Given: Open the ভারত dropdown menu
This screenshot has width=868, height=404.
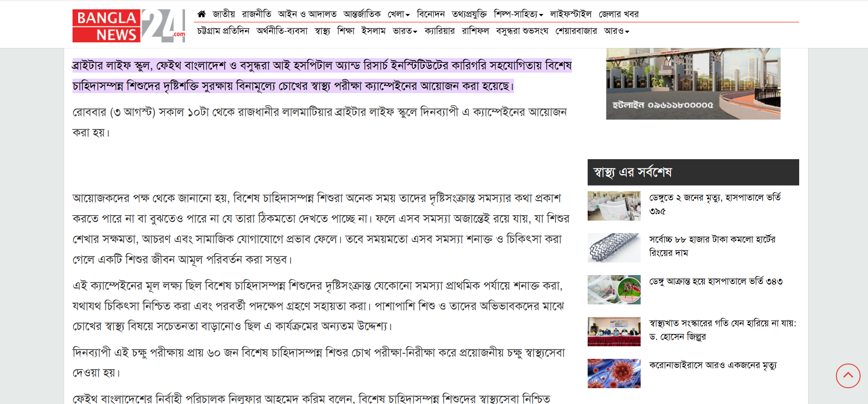Looking at the screenshot, I should pyautogui.click(x=404, y=31).
